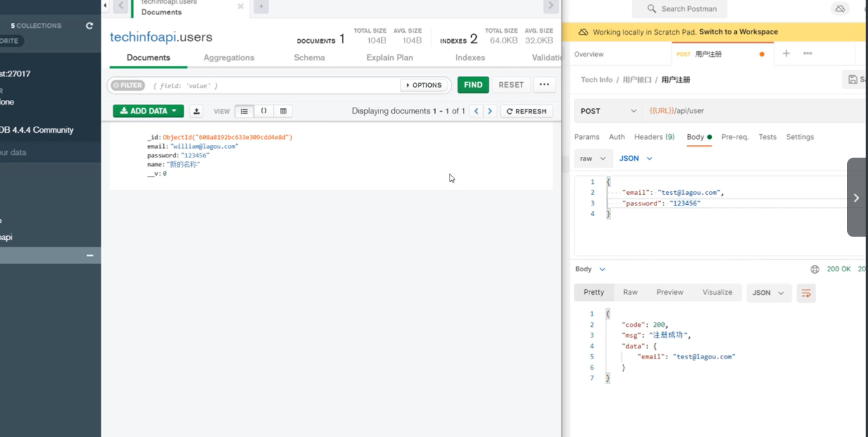Open the ADD DATA dropdown
The width and height of the screenshot is (868, 437).
[149, 111]
